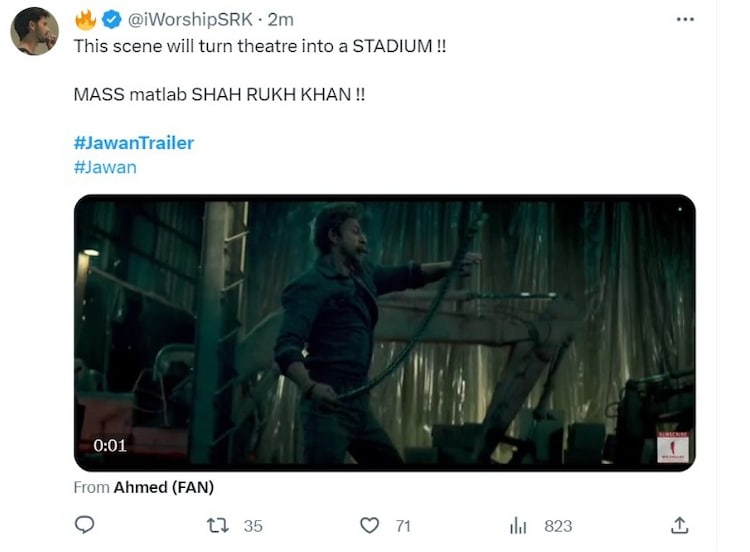Open the Ahmed (FAN) source link
The height and width of the screenshot is (552, 750).
[164, 487]
